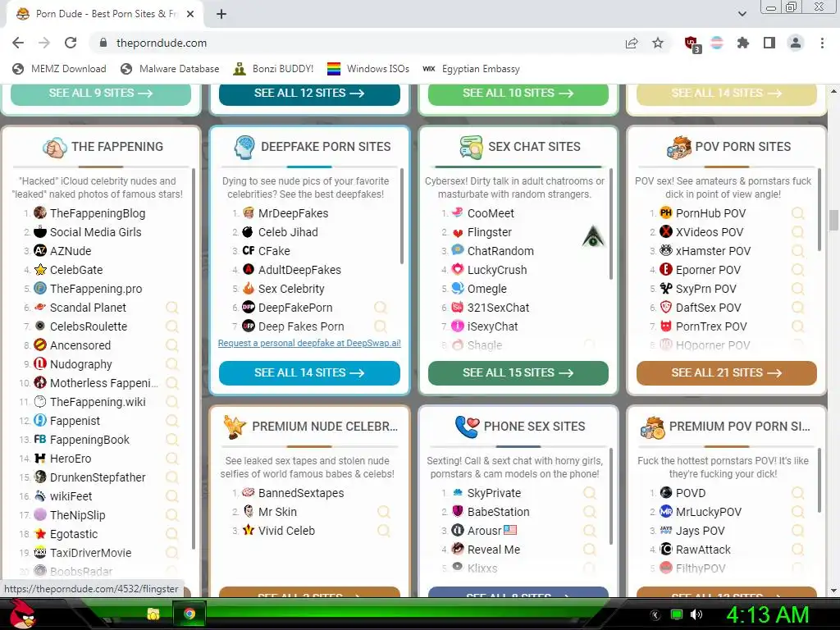
Task: Open the Extensions puzzle icon
Action: (x=743, y=43)
